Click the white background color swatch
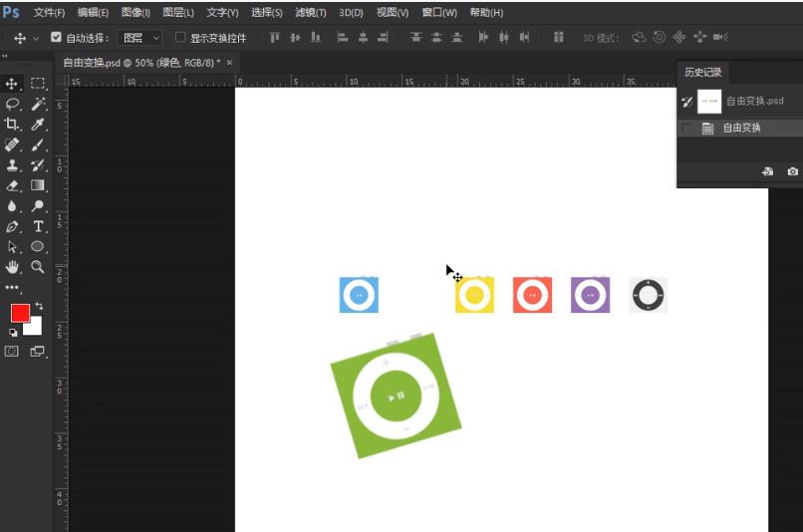This screenshot has width=803, height=532. [34, 328]
